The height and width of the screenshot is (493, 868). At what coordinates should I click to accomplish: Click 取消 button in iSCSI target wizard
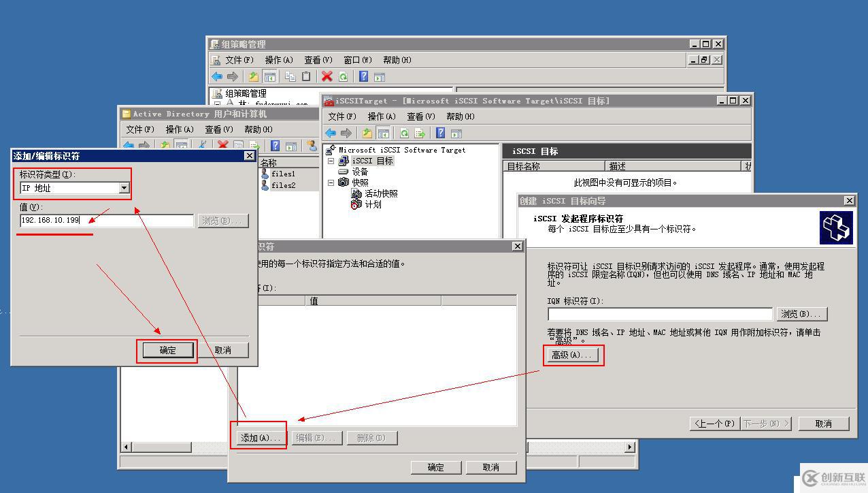823,424
